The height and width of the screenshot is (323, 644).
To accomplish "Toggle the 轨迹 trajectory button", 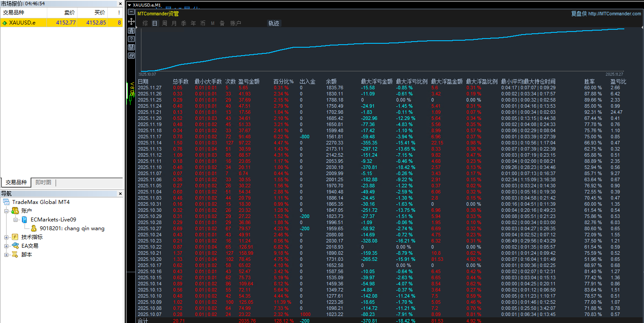I will tap(274, 24).
